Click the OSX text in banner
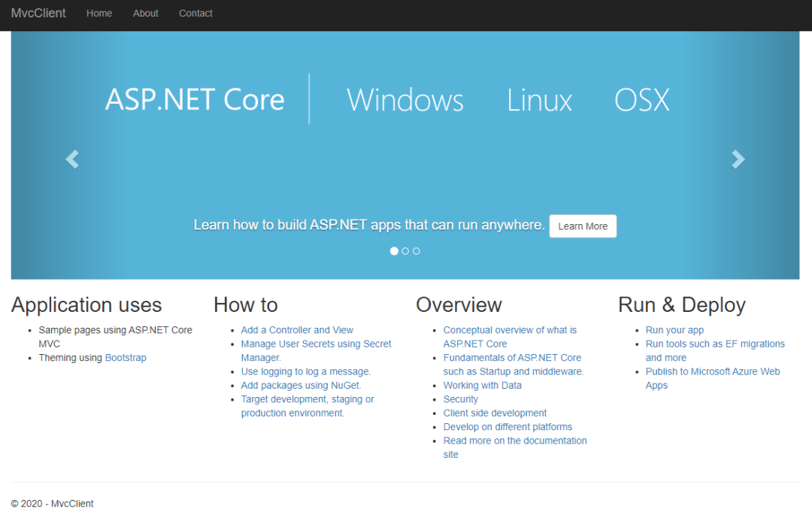This screenshot has width=812, height=518. click(641, 100)
